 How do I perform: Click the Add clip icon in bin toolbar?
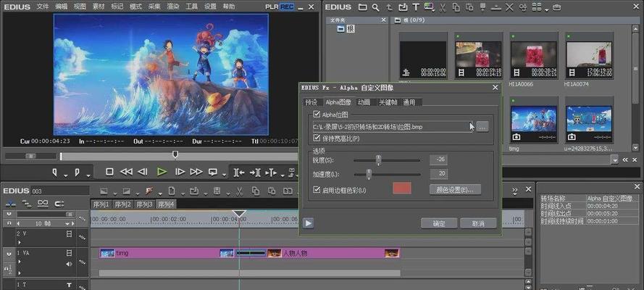[403, 7]
